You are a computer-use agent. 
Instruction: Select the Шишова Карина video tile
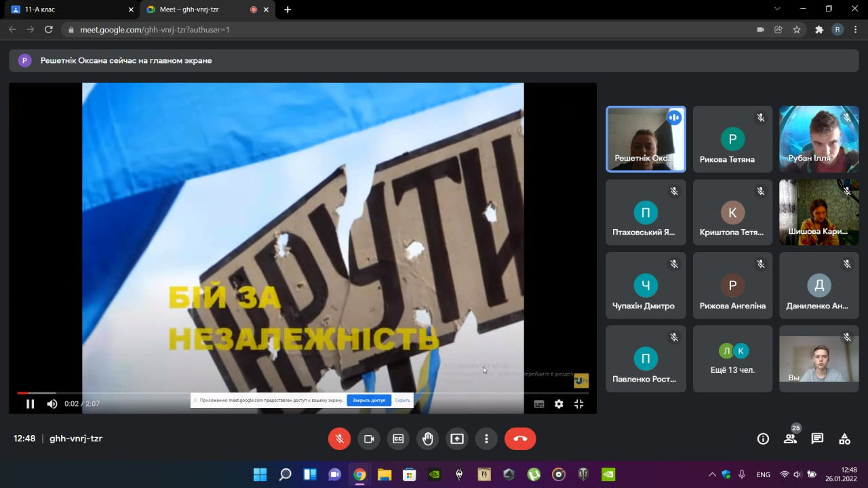tap(819, 212)
